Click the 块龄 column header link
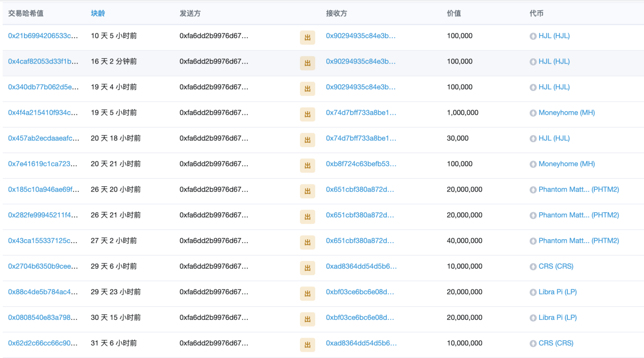The width and height of the screenshot is (644, 358). click(x=98, y=13)
